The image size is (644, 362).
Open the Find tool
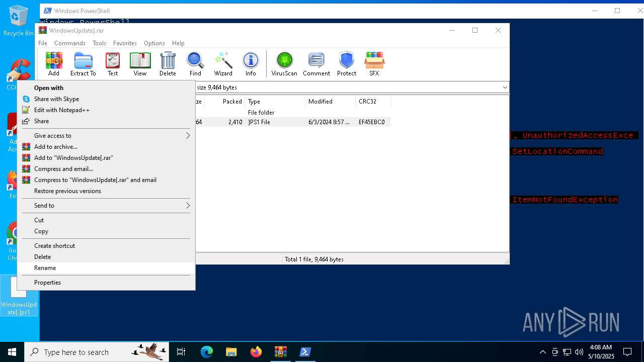[x=195, y=64]
